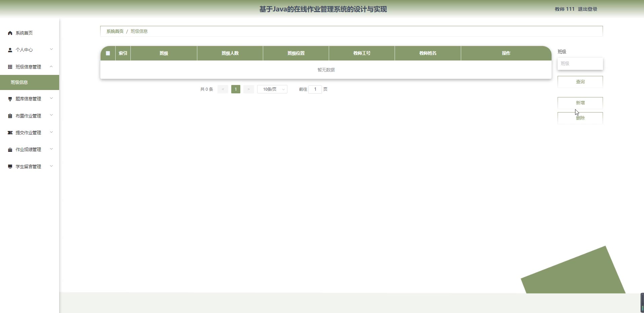This screenshot has width=644, height=313.
Task: Click the clipboard icon beside 布置作业管理
Action: click(x=10, y=116)
